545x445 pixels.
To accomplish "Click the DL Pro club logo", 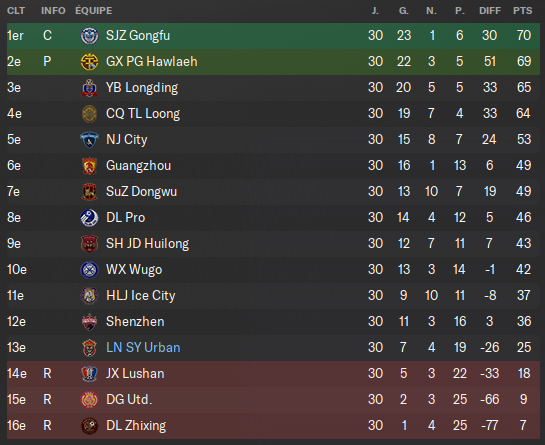I will tap(89, 218).
